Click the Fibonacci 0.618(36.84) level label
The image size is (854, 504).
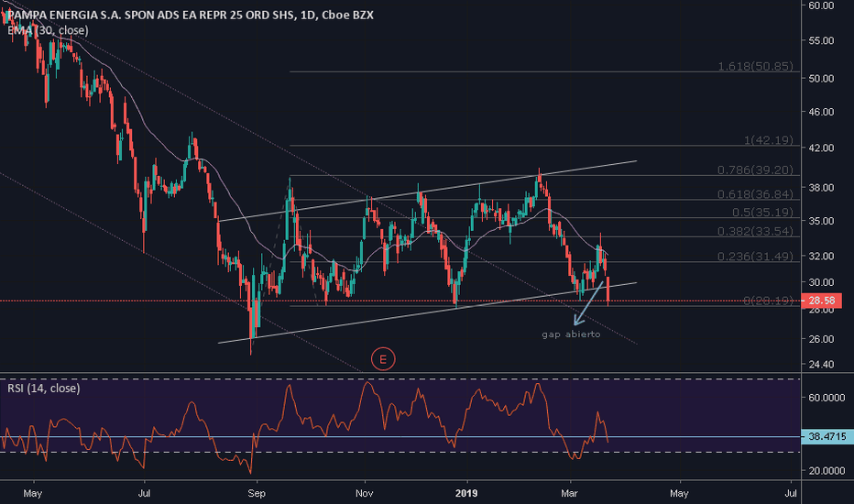click(x=755, y=194)
